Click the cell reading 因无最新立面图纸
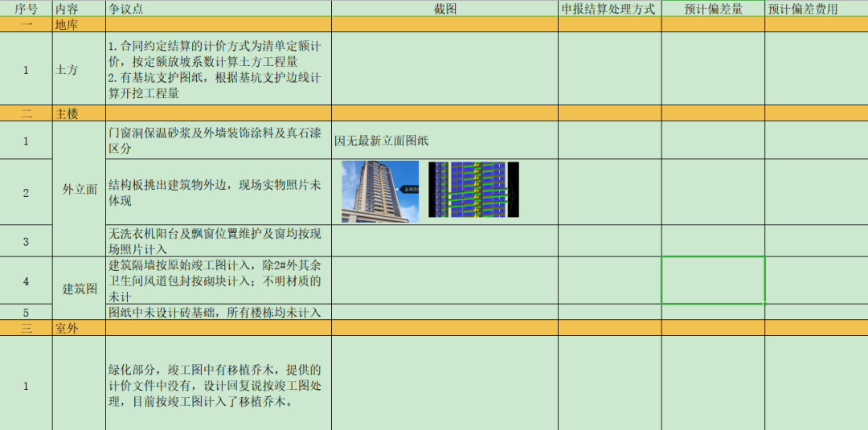 444,141
